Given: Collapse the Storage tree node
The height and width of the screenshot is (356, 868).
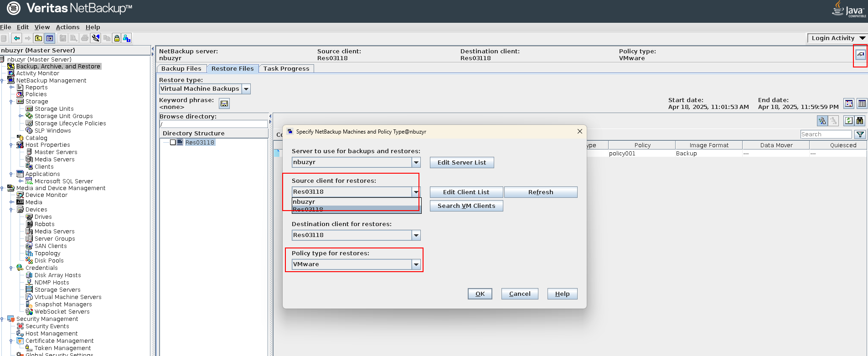Looking at the screenshot, I should tap(11, 102).
